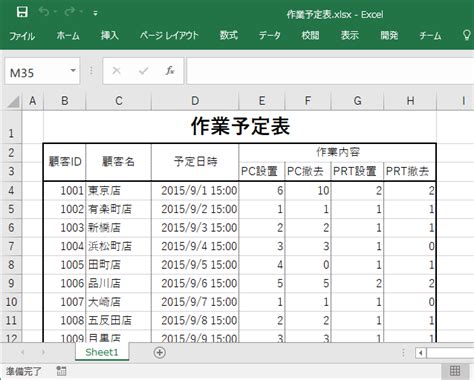
Task: Open the チーム ribbon tab
Action: coord(430,35)
